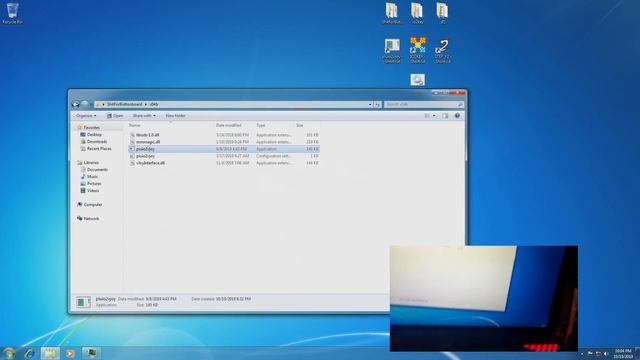This screenshot has height=360, width=640.
Task: Go forward in the Explorer window
Action: pyautogui.click(x=84, y=104)
